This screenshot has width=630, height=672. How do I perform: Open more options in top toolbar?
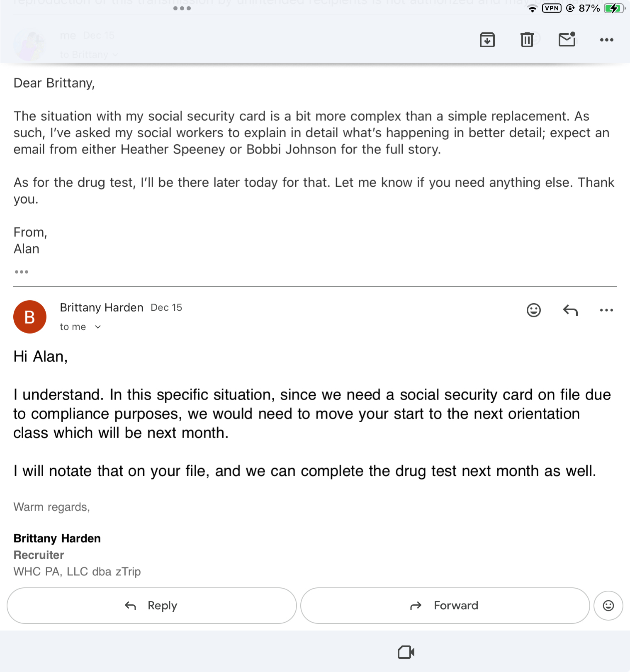point(606,40)
